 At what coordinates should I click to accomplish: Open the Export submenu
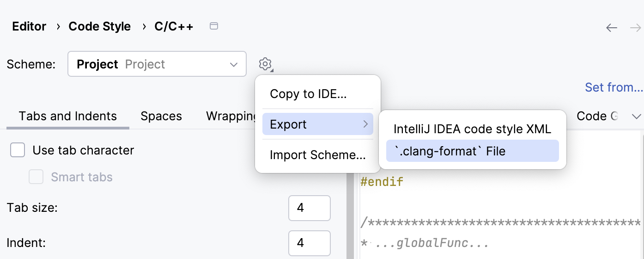click(318, 124)
